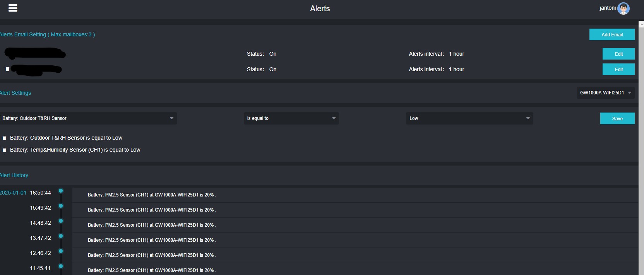Screen dimensions: 644x275
Task: Edit the second email alert settings
Action: (x=618, y=69)
